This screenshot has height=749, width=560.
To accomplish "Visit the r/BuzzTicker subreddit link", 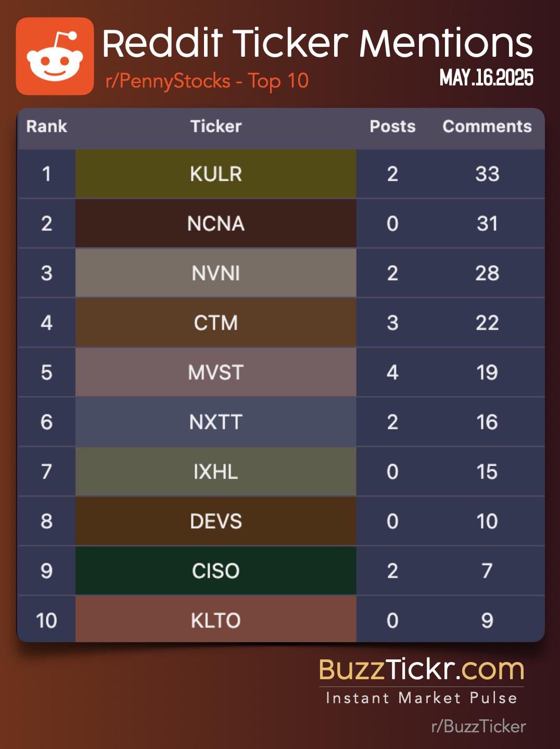I will [x=479, y=726].
